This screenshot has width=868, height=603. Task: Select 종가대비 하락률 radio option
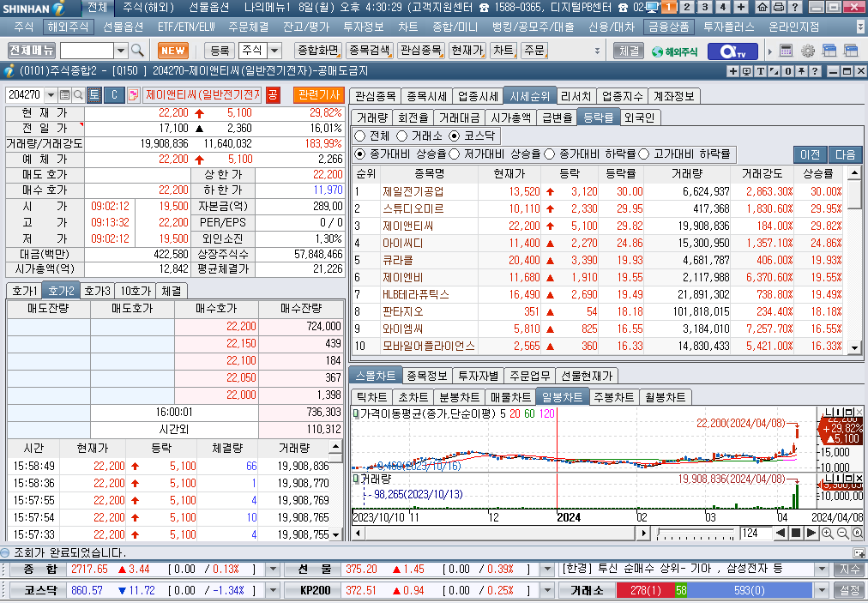tap(549, 154)
